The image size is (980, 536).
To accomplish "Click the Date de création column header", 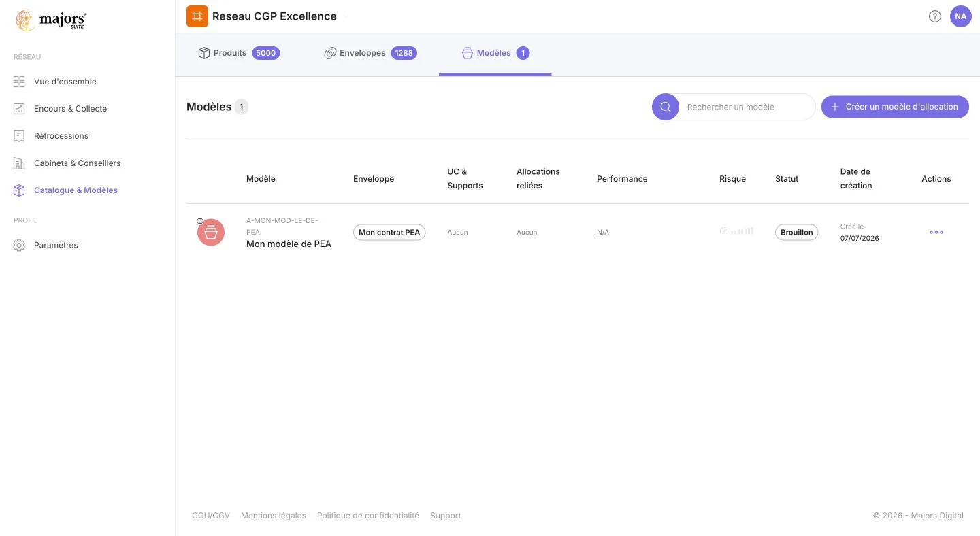I will tap(856, 178).
